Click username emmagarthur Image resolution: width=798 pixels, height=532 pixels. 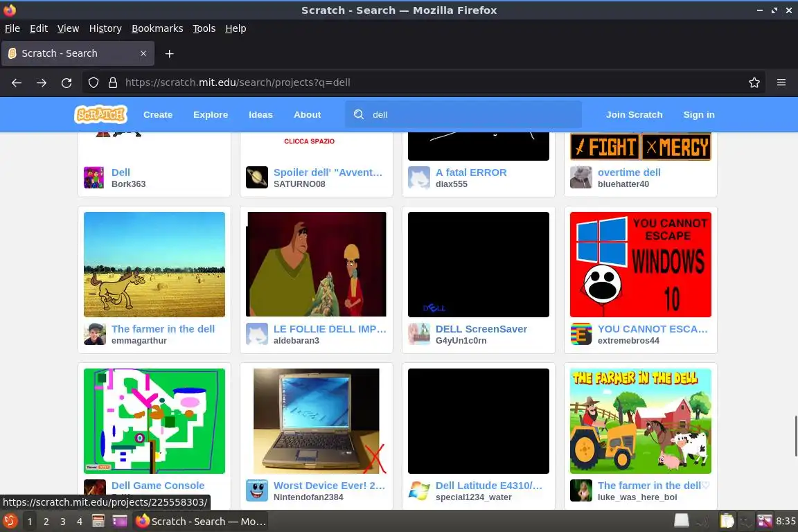[139, 341]
